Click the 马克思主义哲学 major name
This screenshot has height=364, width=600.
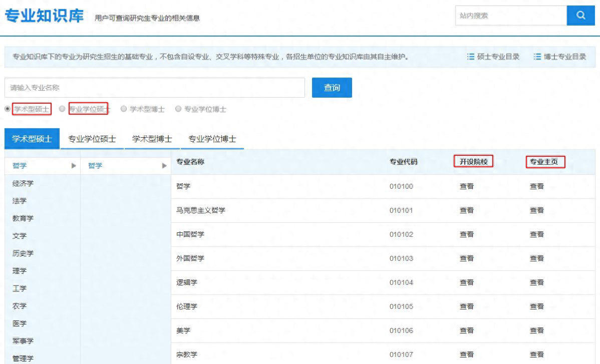200,210
